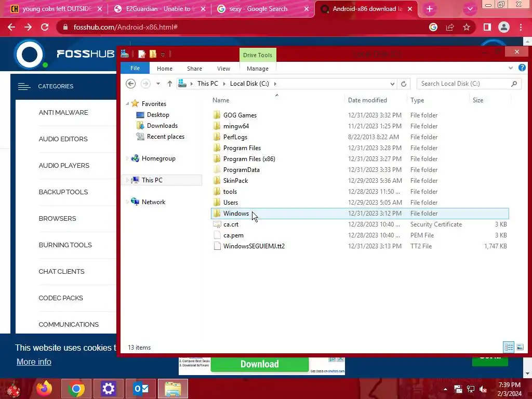
Task: Click the More info cookie link
Action: coord(34,362)
